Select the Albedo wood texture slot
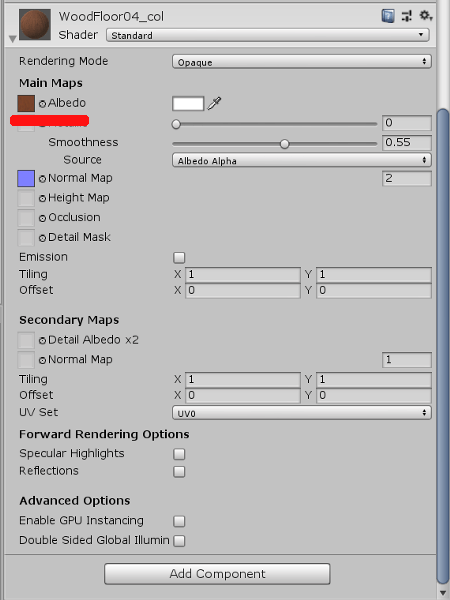The height and width of the screenshot is (600, 450). tap(26, 103)
